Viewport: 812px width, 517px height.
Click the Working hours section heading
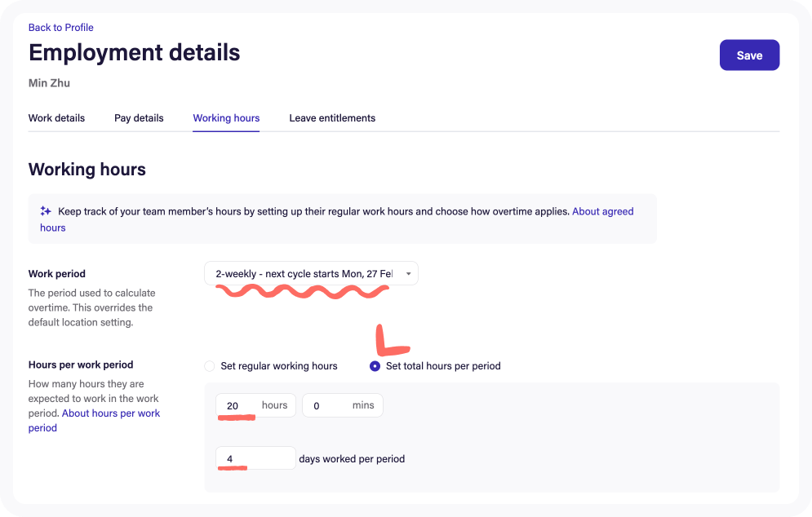coord(87,170)
